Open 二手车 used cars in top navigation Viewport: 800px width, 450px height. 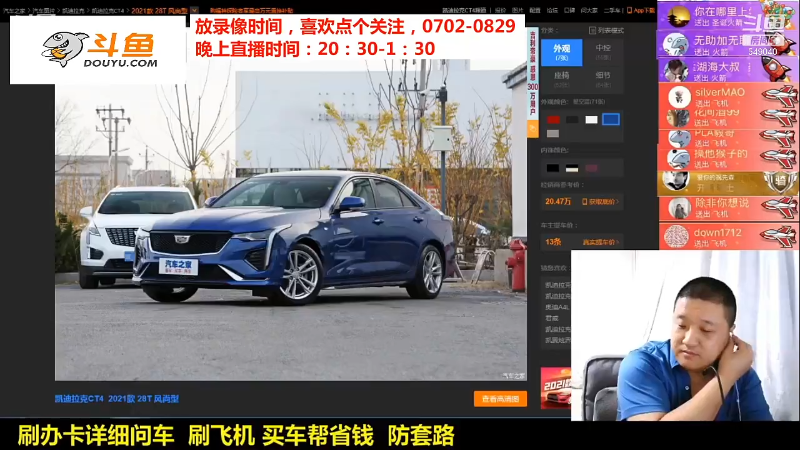pos(611,10)
